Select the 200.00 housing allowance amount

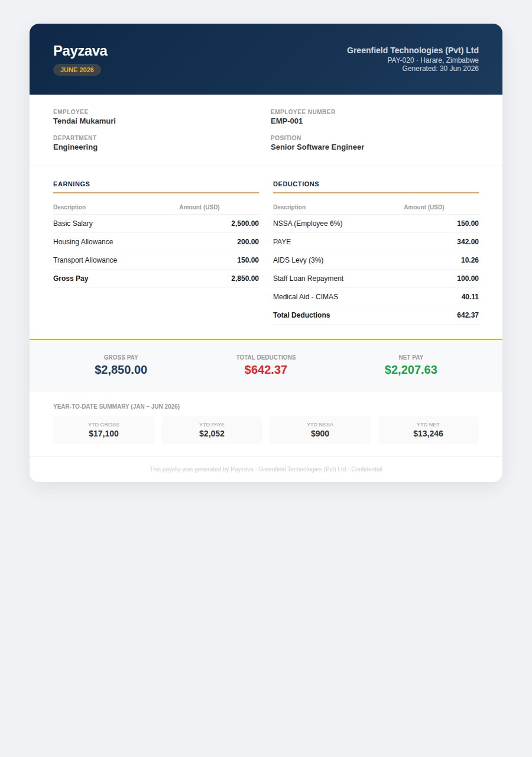tap(248, 242)
